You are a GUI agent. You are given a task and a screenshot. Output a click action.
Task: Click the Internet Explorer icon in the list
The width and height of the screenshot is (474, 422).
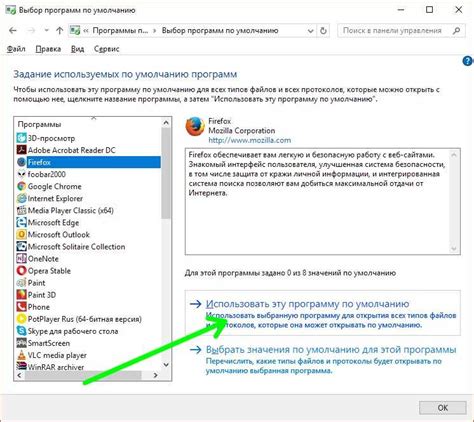point(22,198)
